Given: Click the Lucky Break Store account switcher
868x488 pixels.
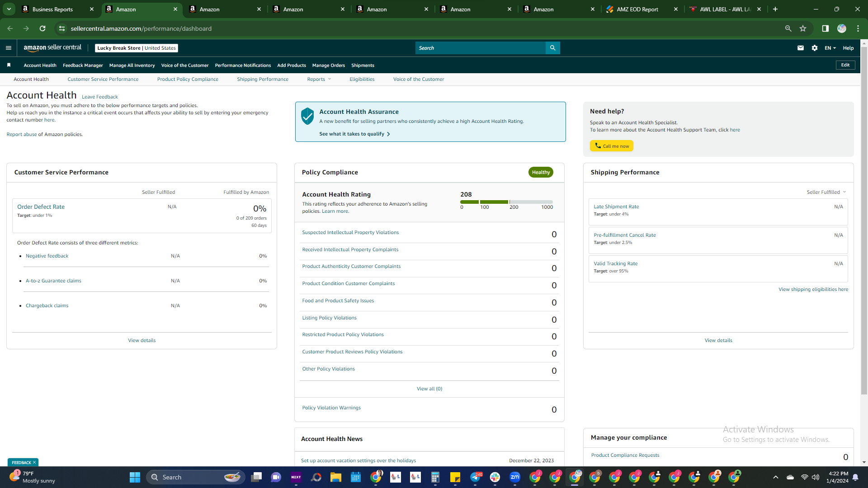Looking at the screenshot, I should click(137, 48).
